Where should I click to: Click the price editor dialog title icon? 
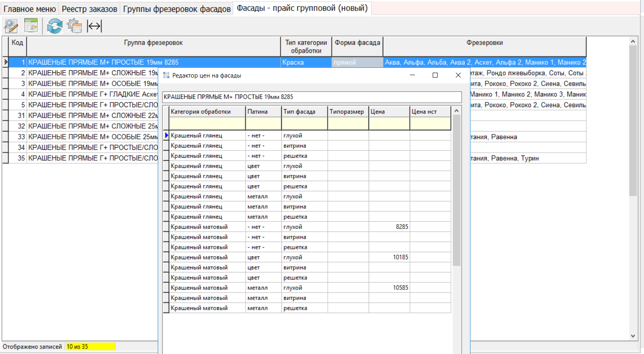tap(166, 76)
